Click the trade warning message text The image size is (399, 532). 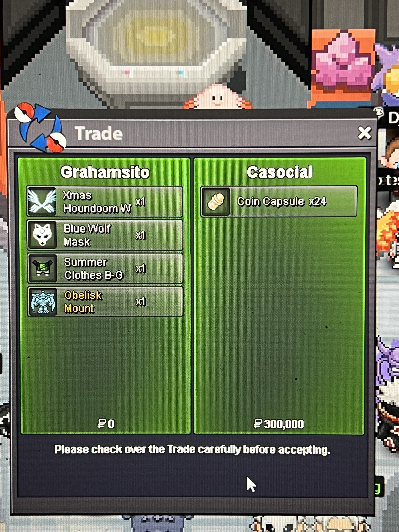pos(192,449)
